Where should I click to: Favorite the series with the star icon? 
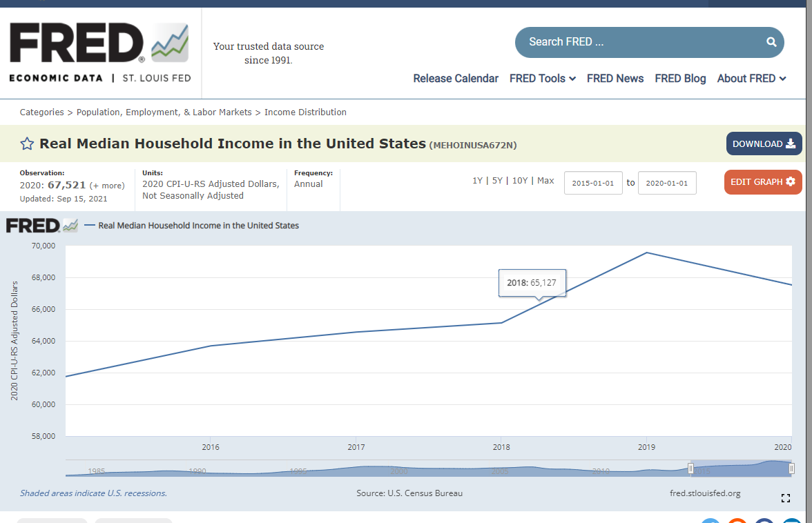[27, 144]
